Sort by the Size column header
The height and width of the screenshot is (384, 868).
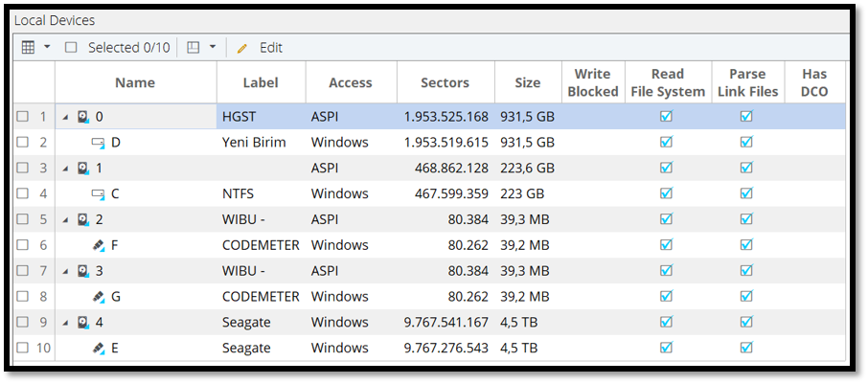coord(526,82)
